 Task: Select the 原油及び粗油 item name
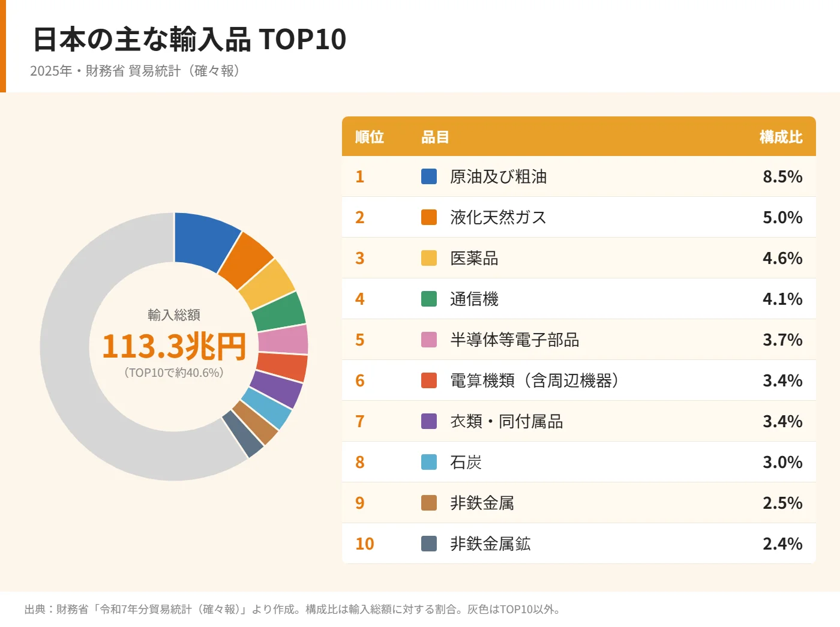coord(499,176)
